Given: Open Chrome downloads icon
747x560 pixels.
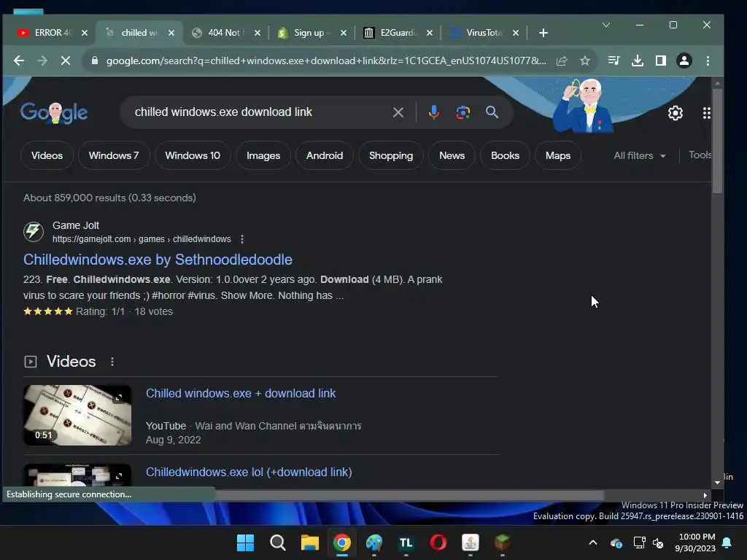Looking at the screenshot, I should click(x=638, y=61).
